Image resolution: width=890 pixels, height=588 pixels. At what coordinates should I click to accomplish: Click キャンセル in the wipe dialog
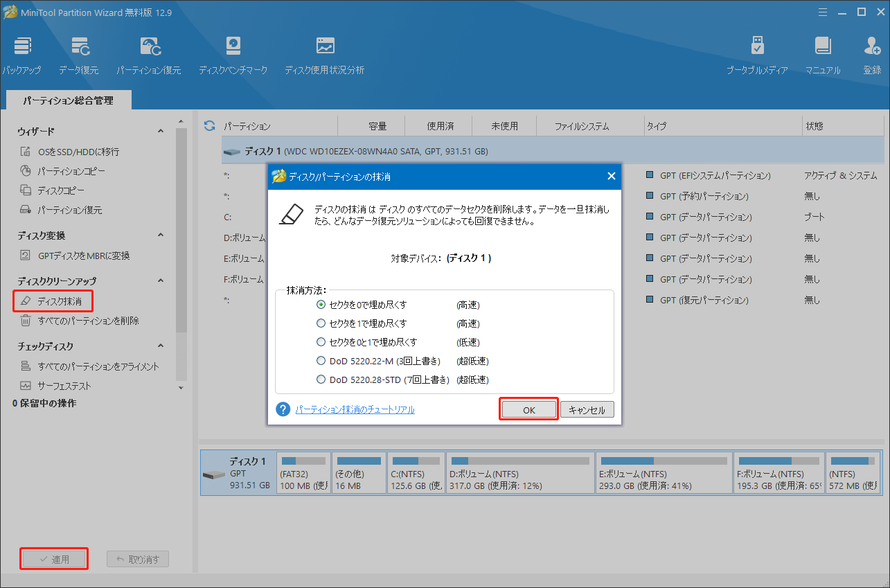pyautogui.click(x=587, y=409)
